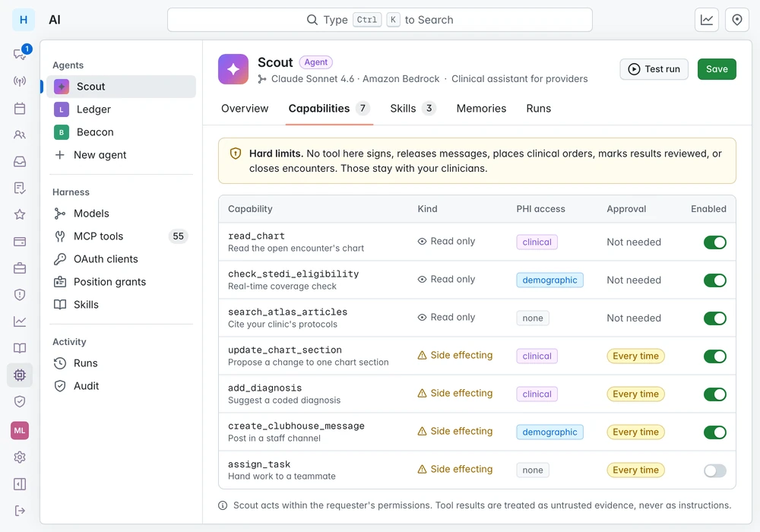
Task: Open the star favorites sidebar icon
Action: pyautogui.click(x=20, y=214)
